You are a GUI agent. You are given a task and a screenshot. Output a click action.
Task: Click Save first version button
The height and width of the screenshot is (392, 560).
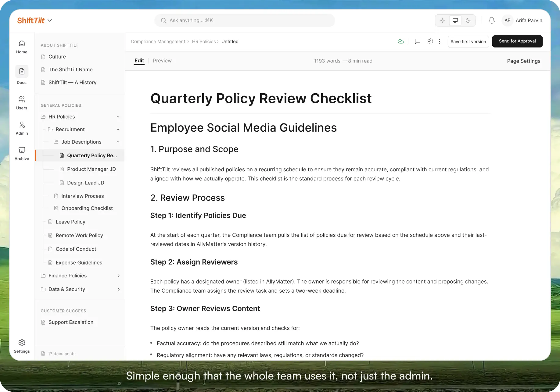tap(468, 41)
